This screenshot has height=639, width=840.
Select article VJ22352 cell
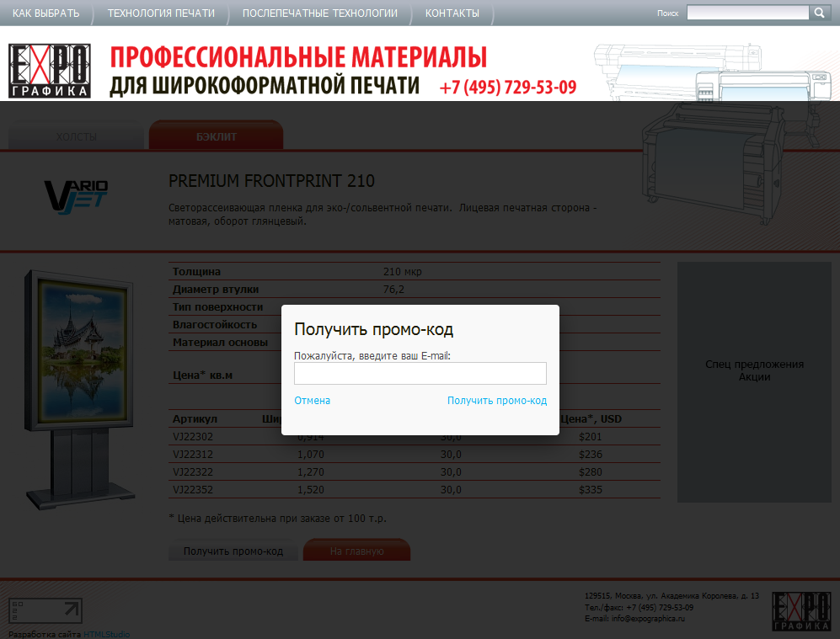[193, 490]
